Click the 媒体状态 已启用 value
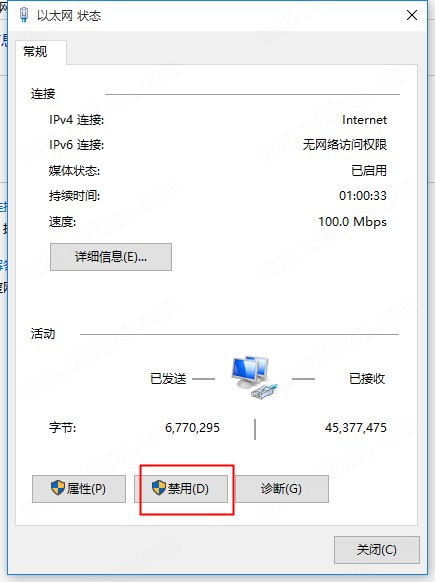Image resolution: width=435 pixels, height=582 pixels. pyautogui.click(x=369, y=171)
